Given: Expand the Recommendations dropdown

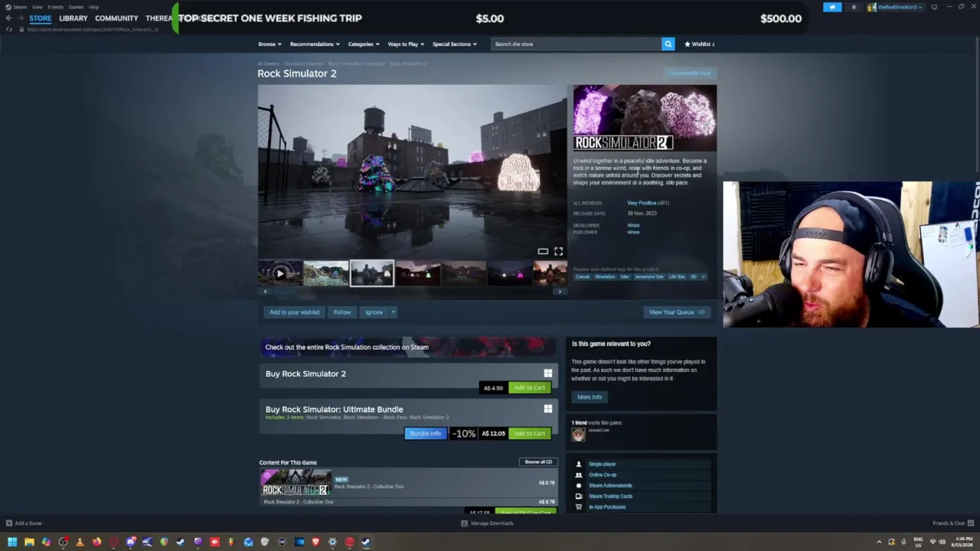Looking at the screenshot, I should point(315,44).
